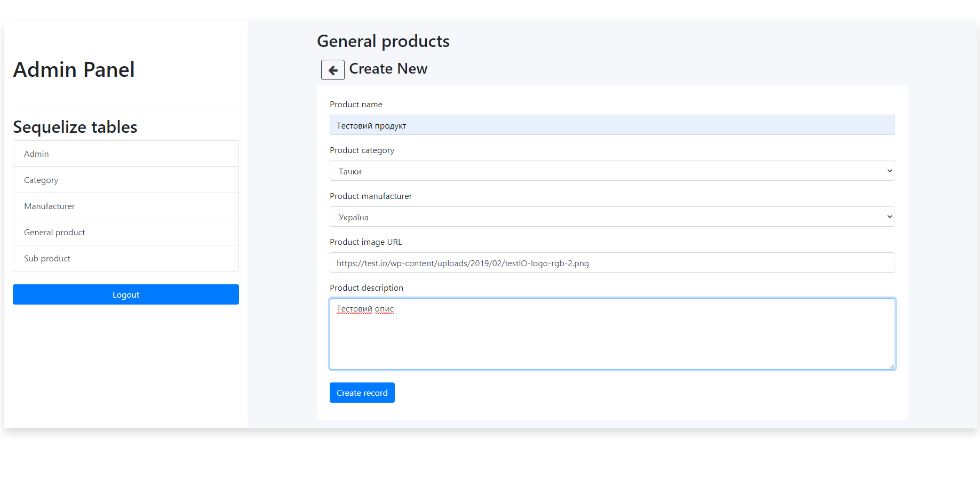
Task: Click the Product description label
Action: click(366, 288)
